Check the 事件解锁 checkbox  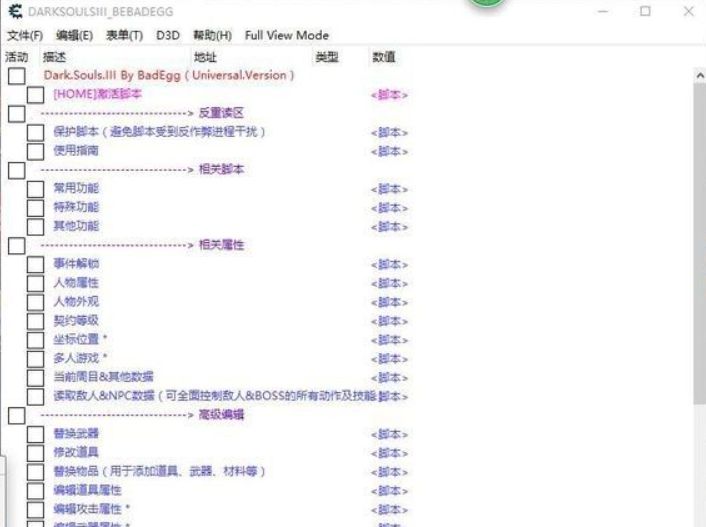coord(35,265)
